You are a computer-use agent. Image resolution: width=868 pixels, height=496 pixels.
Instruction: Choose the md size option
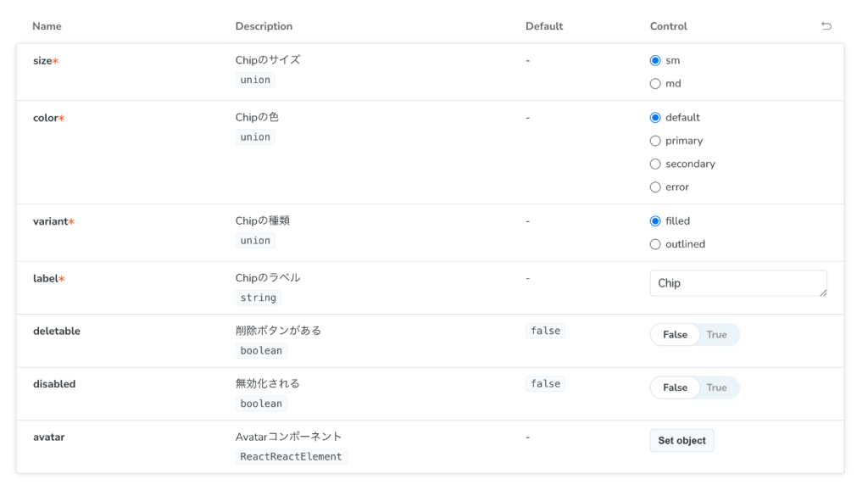pos(655,84)
